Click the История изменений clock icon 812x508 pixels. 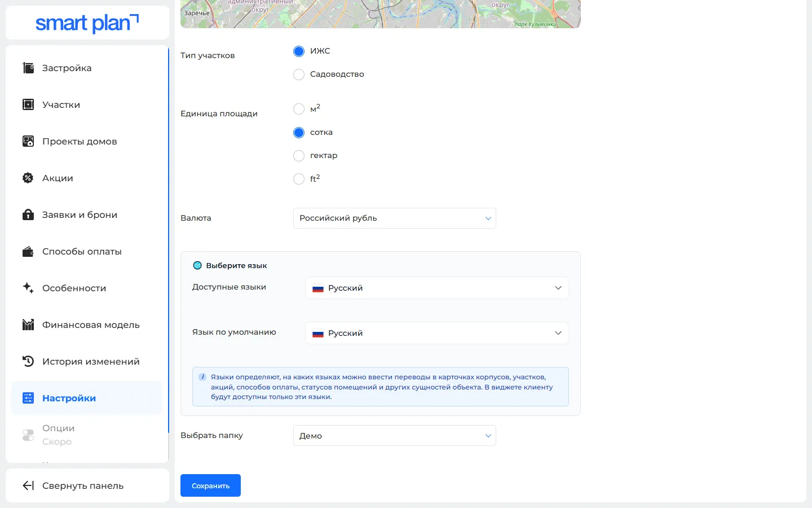click(28, 362)
